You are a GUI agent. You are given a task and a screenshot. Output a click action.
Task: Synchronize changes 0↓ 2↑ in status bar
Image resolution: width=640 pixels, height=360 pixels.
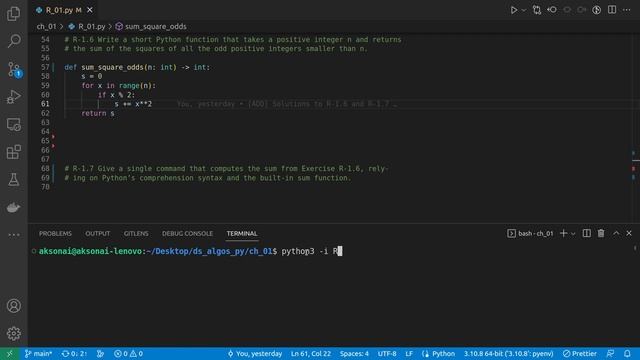point(74,353)
